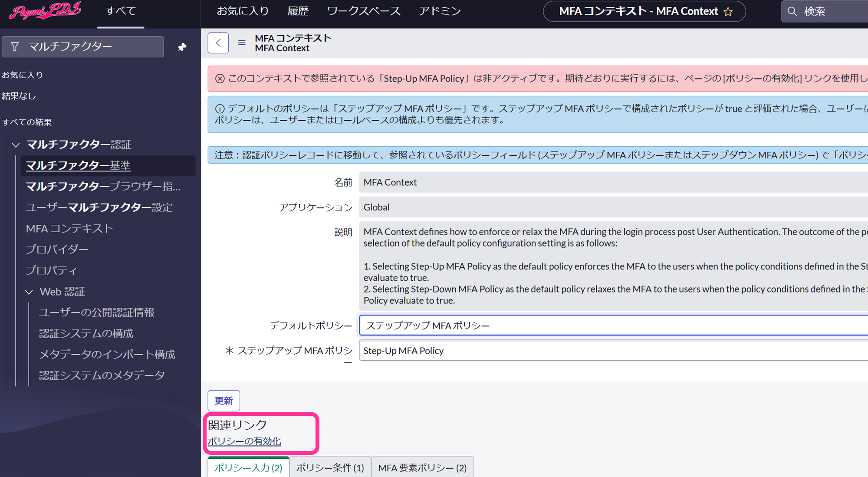Screen dimensions: 868x477
Task: Click the info icon in the blue banner
Action: [220, 109]
